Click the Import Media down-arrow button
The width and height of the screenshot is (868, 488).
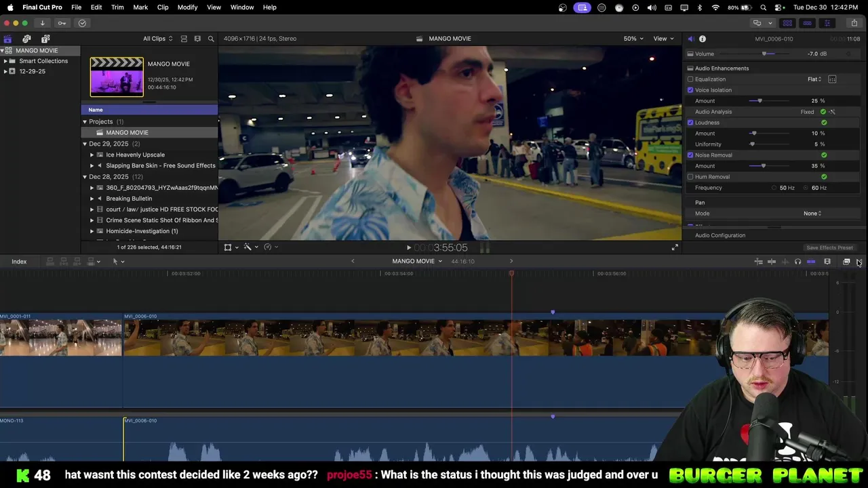point(42,23)
